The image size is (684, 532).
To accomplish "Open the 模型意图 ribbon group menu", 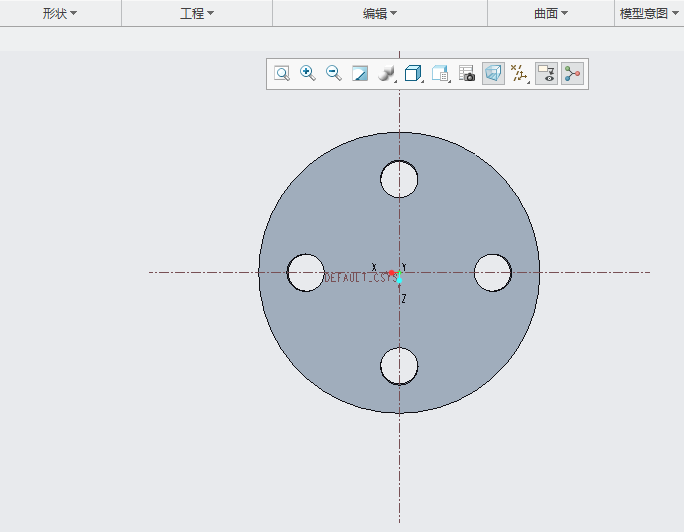I will (649, 13).
